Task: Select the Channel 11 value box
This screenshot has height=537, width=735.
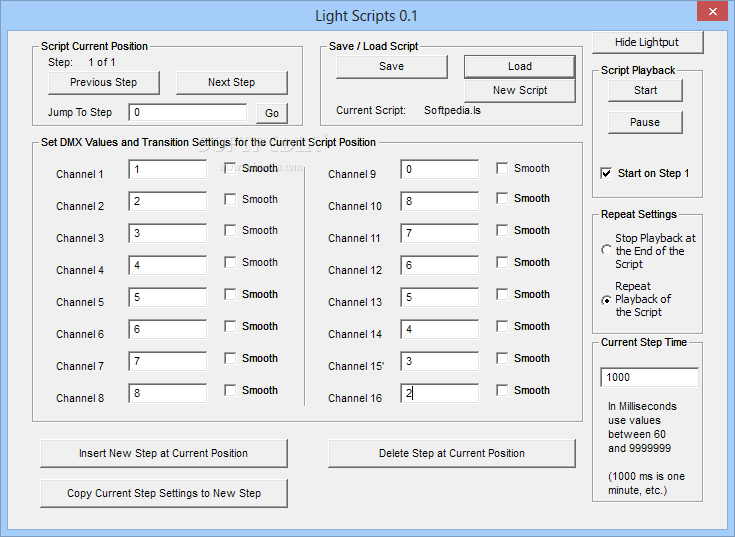Action: coord(440,233)
